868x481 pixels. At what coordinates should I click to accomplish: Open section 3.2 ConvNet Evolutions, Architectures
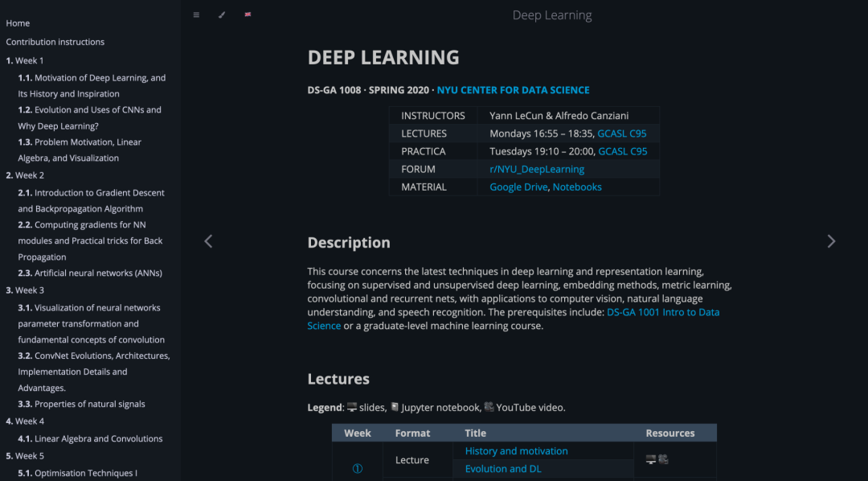94,372
